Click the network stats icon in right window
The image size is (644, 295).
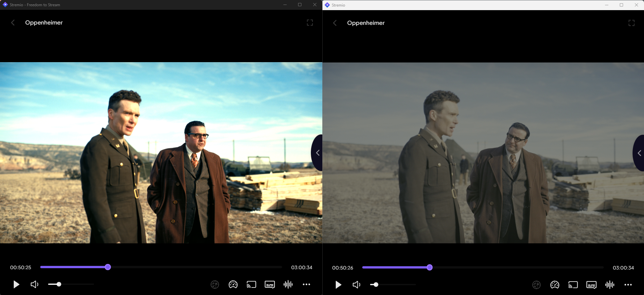536,285
